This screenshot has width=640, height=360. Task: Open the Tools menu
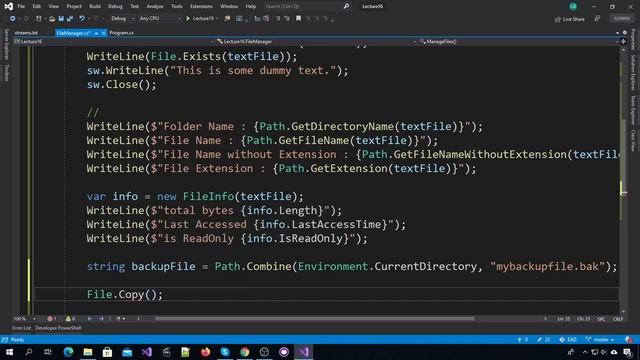pos(177,7)
